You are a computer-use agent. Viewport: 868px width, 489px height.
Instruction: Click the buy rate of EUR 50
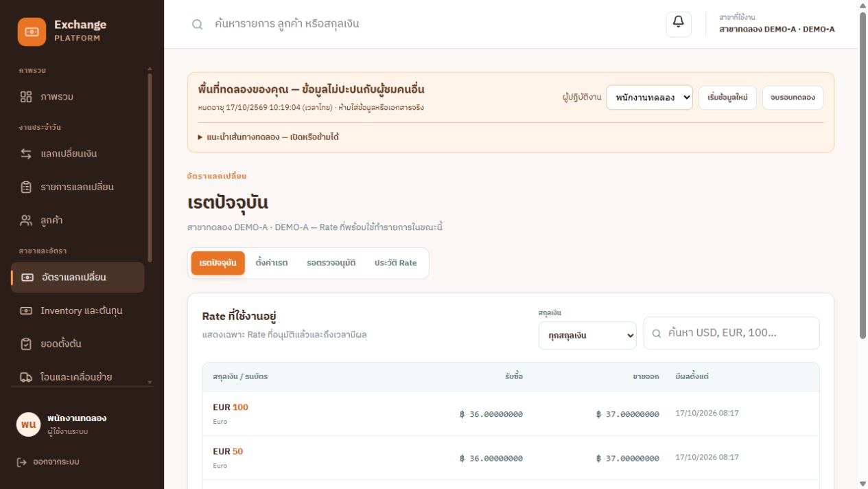(491, 458)
